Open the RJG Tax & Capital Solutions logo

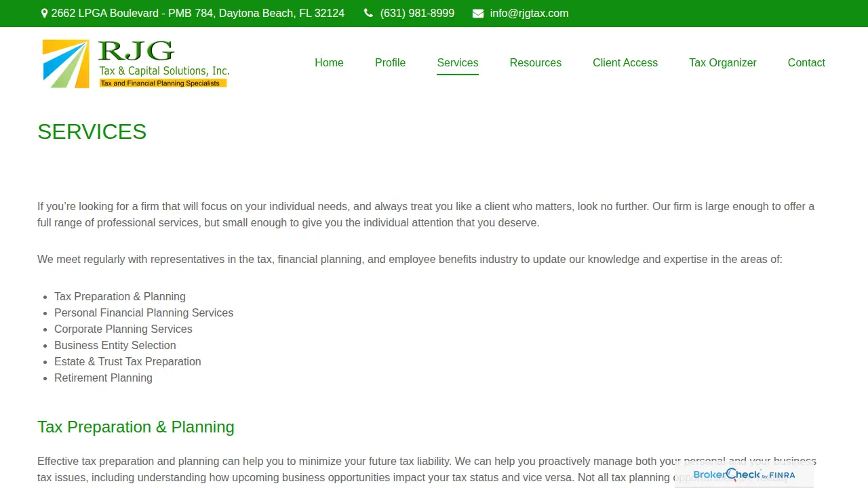(136, 64)
